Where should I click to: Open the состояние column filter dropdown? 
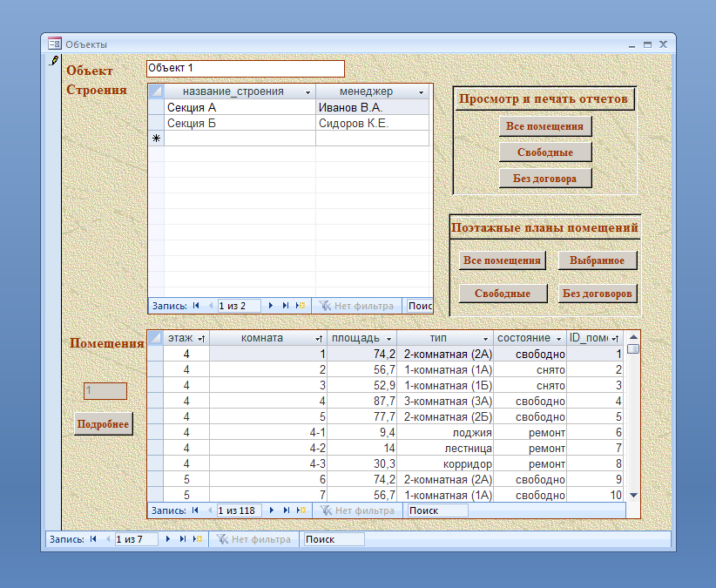click(x=557, y=338)
